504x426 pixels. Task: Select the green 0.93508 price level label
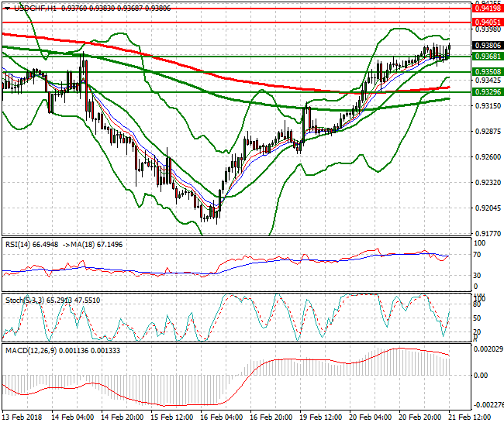coord(488,71)
